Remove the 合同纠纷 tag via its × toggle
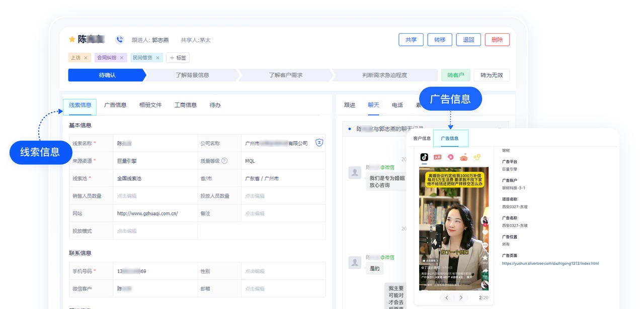The height and width of the screenshot is (309, 644). point(121,58)
